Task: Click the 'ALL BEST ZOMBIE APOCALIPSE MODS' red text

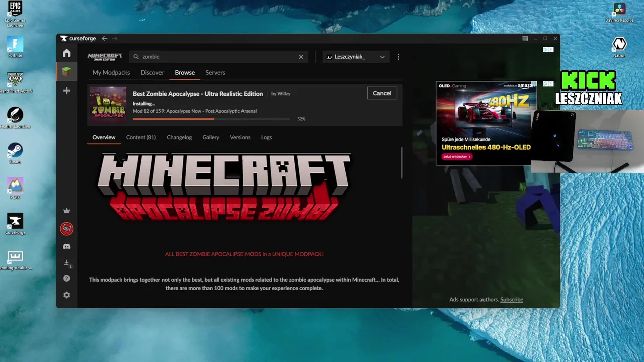Action: [244, 254]
